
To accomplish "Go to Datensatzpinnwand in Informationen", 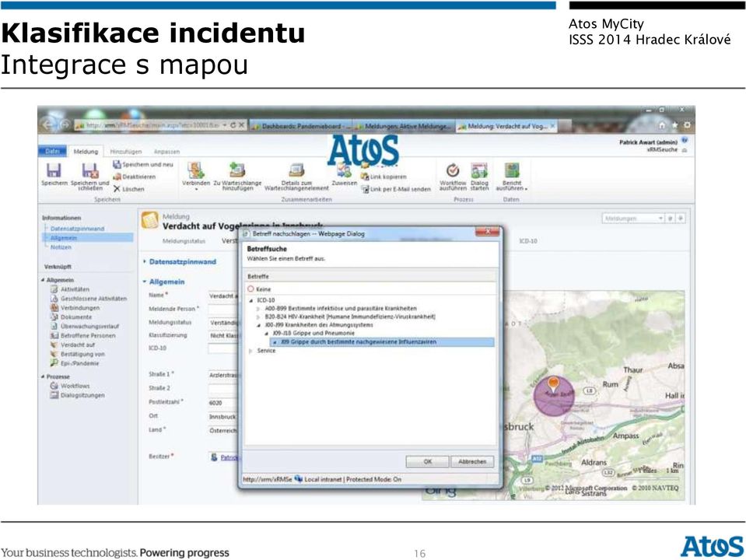I will tap(78, 229).
